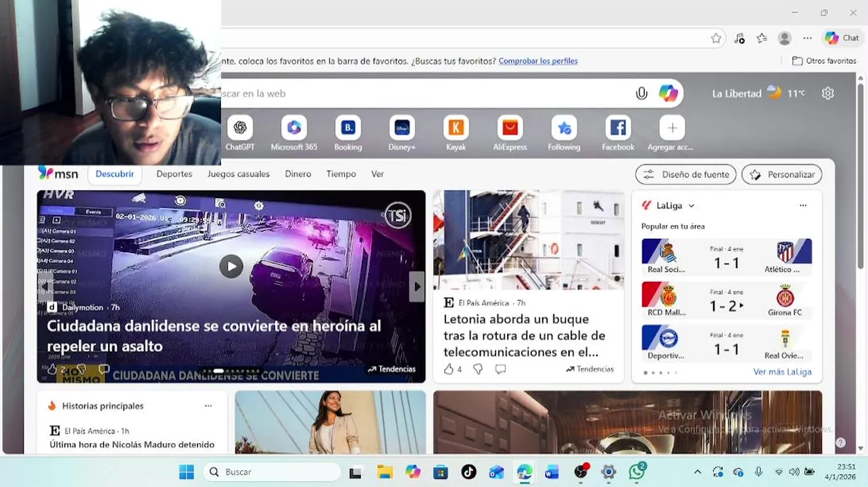The width and height of the screenshot is (868, 487).
Task: Like the Letonia buque article
Action: [x=448, y=369]
